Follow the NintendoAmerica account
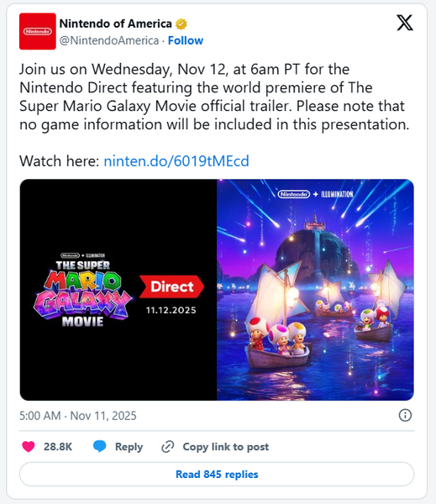 point(186,40)
